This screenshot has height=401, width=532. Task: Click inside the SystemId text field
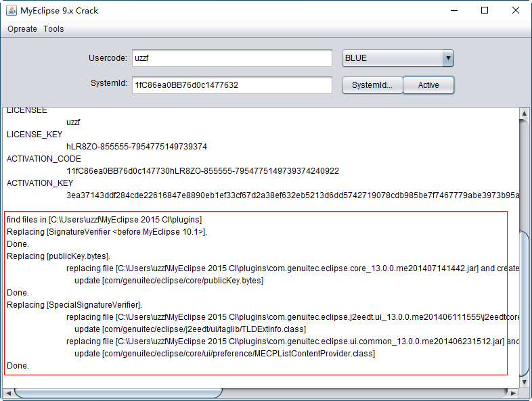point(232,85)
